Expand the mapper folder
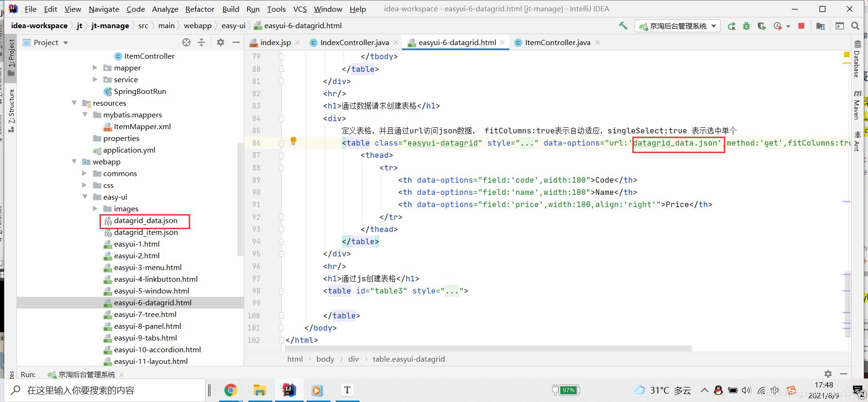868x402 pixels. (95, 68)
